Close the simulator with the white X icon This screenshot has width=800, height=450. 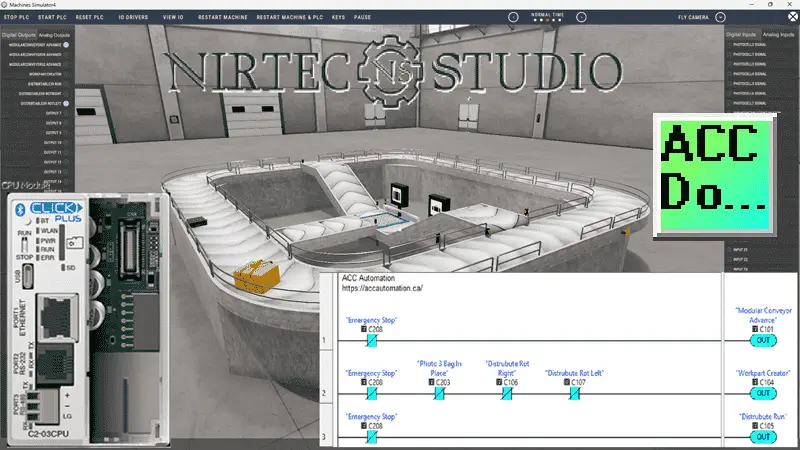point(792,17)
